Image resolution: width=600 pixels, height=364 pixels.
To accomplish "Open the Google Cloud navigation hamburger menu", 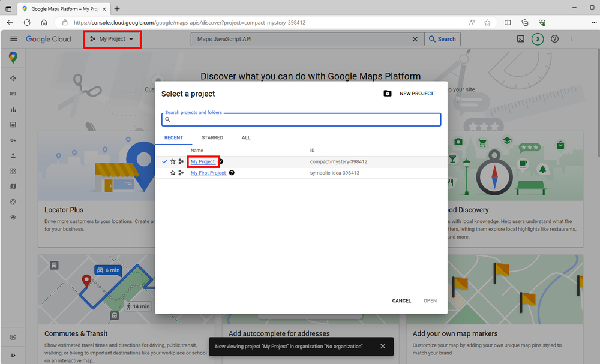I will coord(14,39).
